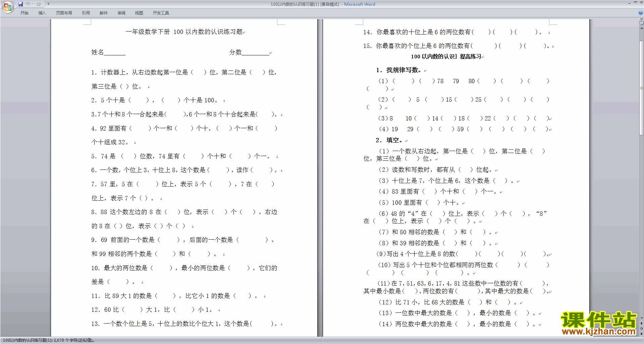The height and width of the screenshot is (344, 644).
Task: Click the document split handle above ruler icon
Action: click(x=641, y=19)
